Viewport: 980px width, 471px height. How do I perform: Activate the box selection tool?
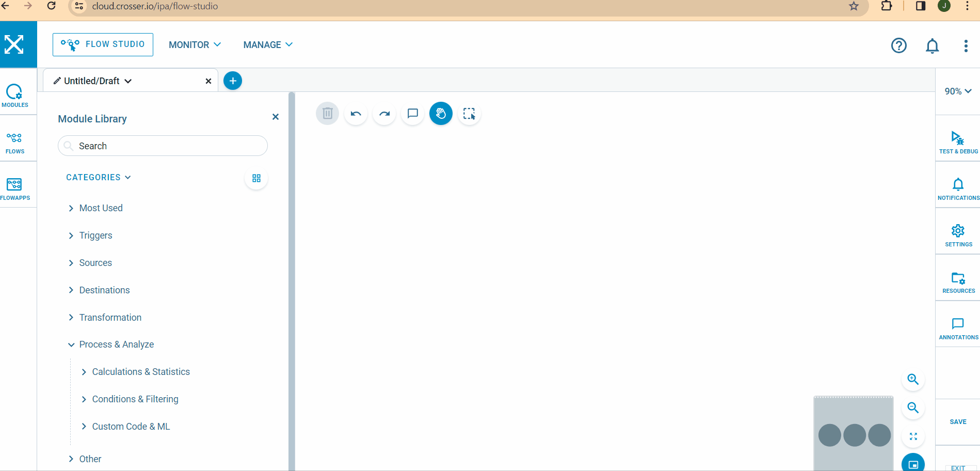tap(469, 114)
